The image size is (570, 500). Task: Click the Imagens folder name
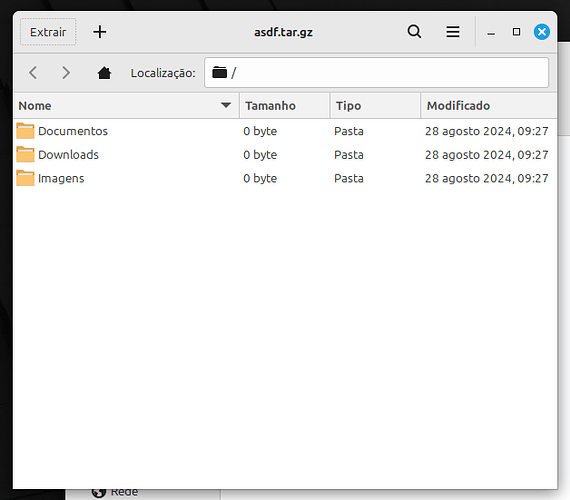(x=61, y=178)
